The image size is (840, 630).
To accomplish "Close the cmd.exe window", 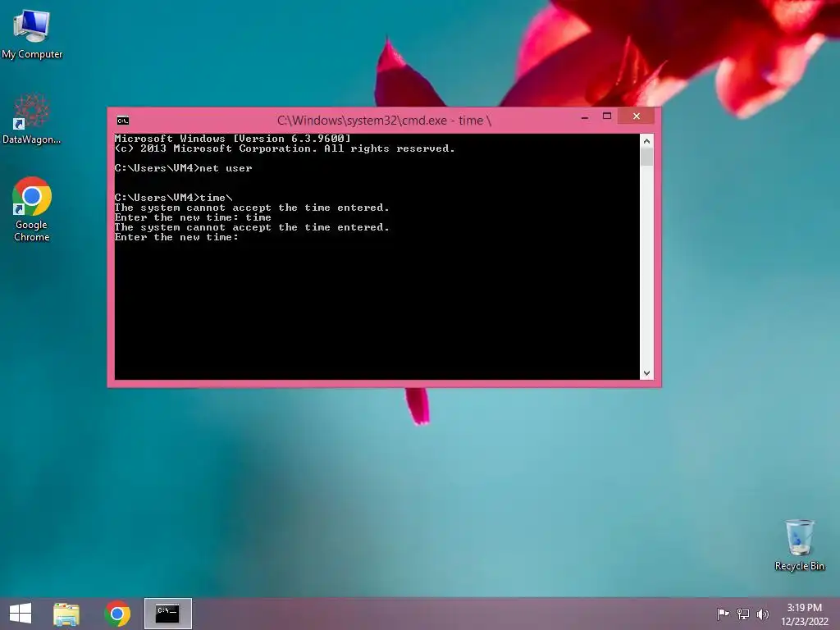I will [x=636, y=116].
